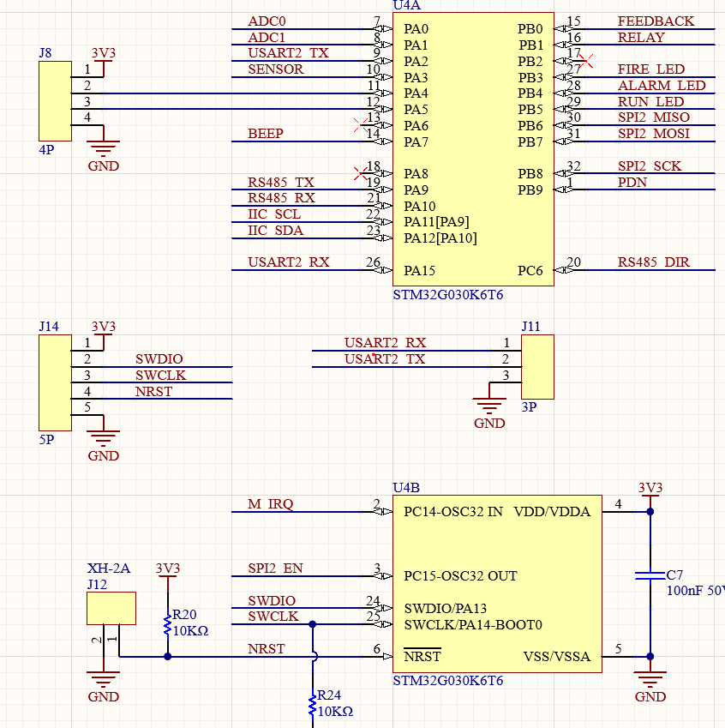Select the IIC_SCL net label
This screenshot has height=728, width=725.
pyautogui.click(x=274, y=214)
